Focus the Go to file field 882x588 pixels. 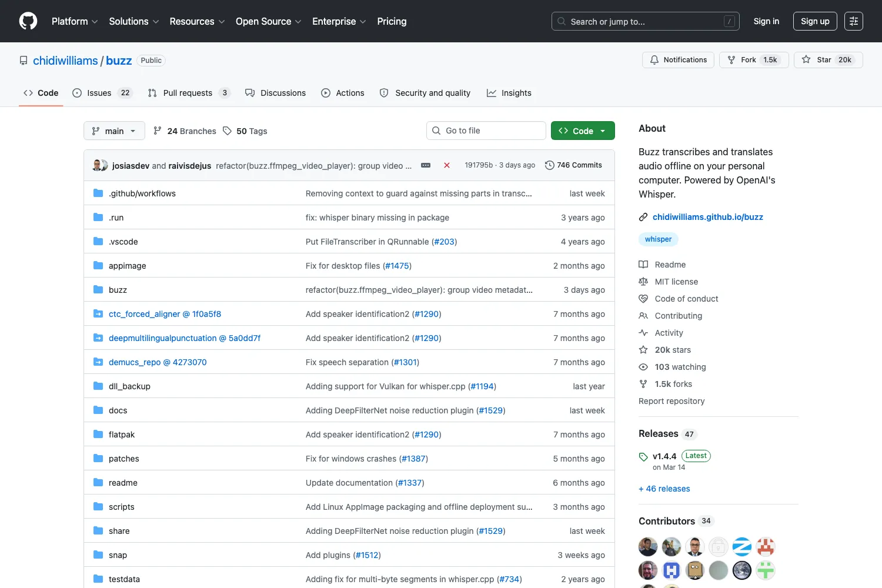tap(486, 131)
